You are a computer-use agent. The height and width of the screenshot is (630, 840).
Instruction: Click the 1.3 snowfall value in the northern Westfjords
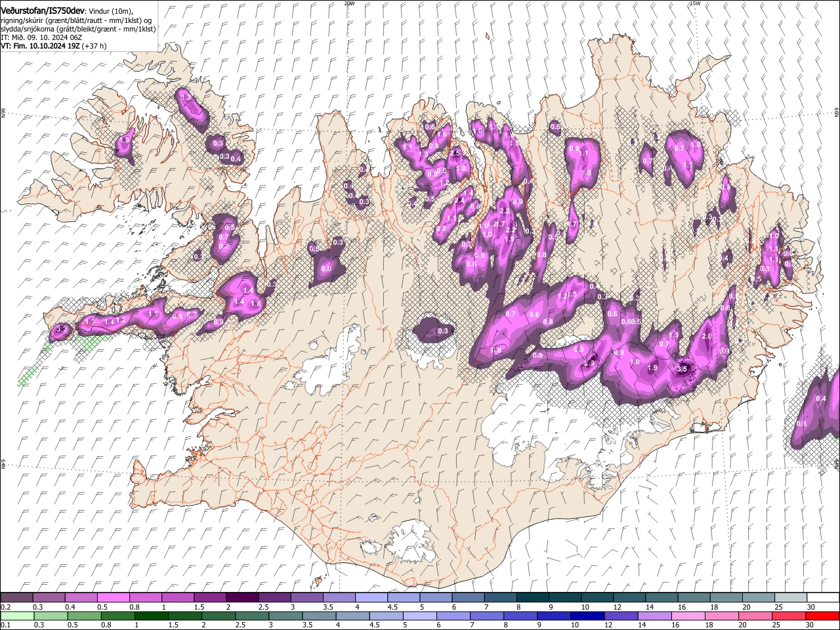click(x=185, y=97)
